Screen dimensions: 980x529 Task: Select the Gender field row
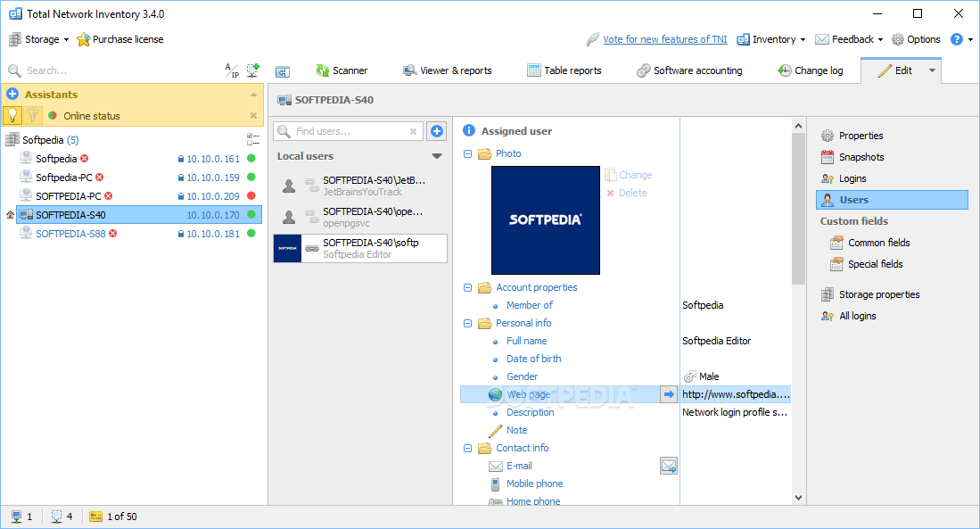tap(626, 376)
